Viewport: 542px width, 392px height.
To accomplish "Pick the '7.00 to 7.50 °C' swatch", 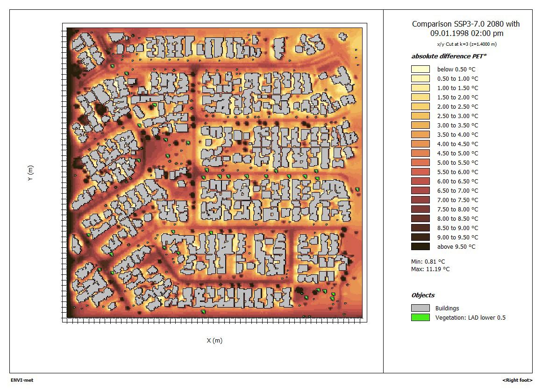I will point(421,200).
